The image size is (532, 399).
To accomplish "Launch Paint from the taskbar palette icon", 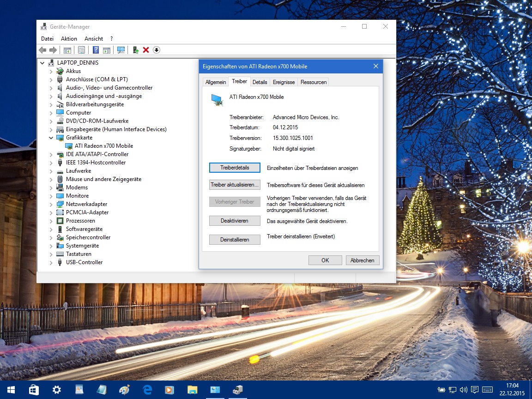I will point(124,390).
